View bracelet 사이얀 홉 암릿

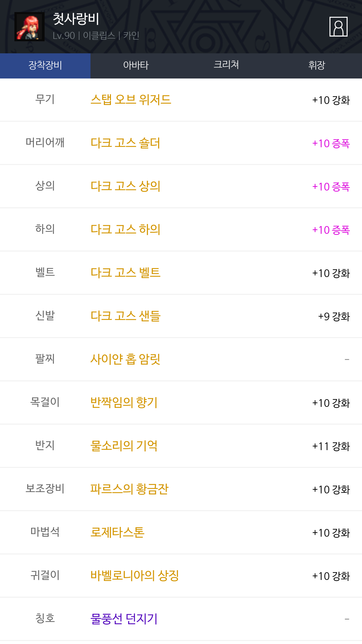pyautogui.click(x=125, y=359)
